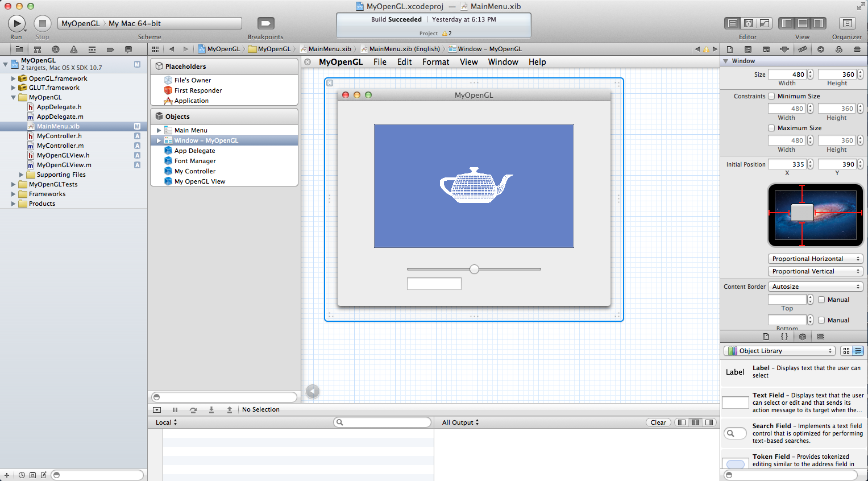The width and height of the screenshot is (868, 481).
Task: Expand the MyOpenGLTests group
Action: click(x=13, y=184)
